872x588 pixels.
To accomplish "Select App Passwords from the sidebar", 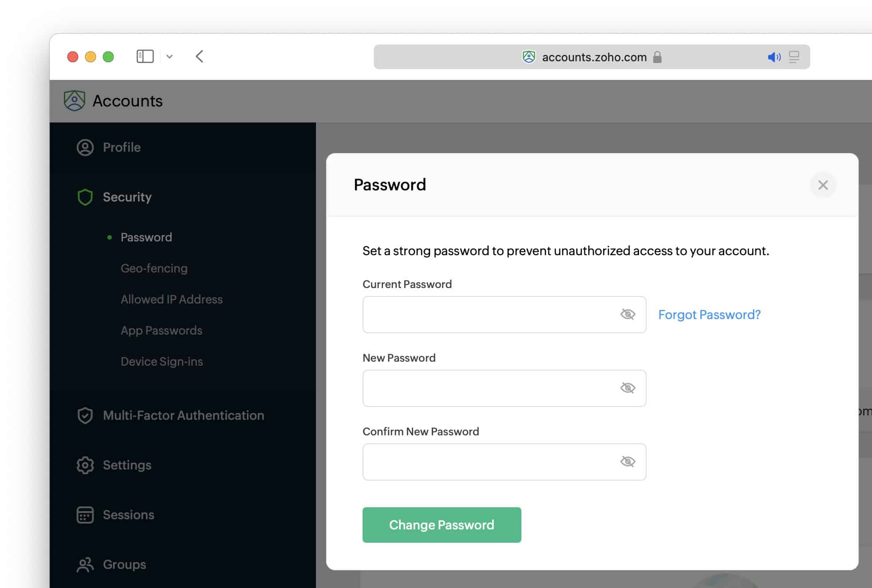I will 161,330.
